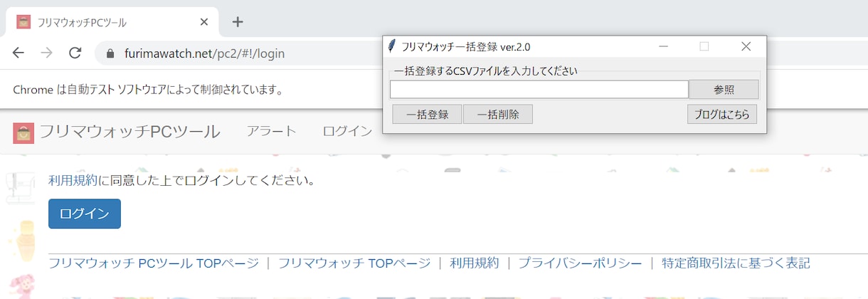Click the フリマウォッチ bag logo in page header

[23, 132]
